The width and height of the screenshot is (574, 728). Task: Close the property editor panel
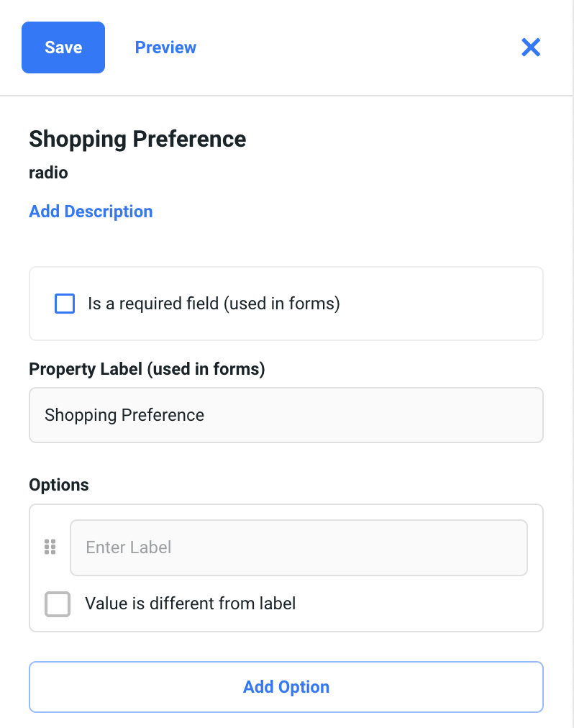tap(530, 47)
